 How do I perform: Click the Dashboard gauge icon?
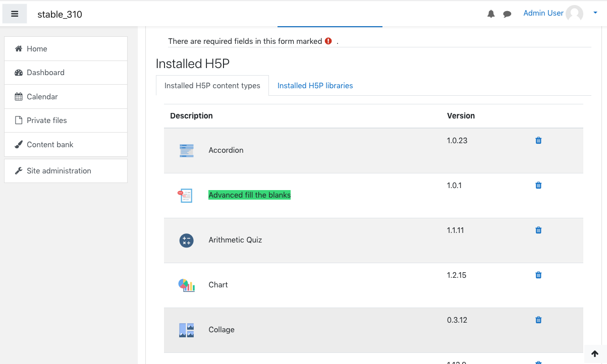(x=19, y=73)
